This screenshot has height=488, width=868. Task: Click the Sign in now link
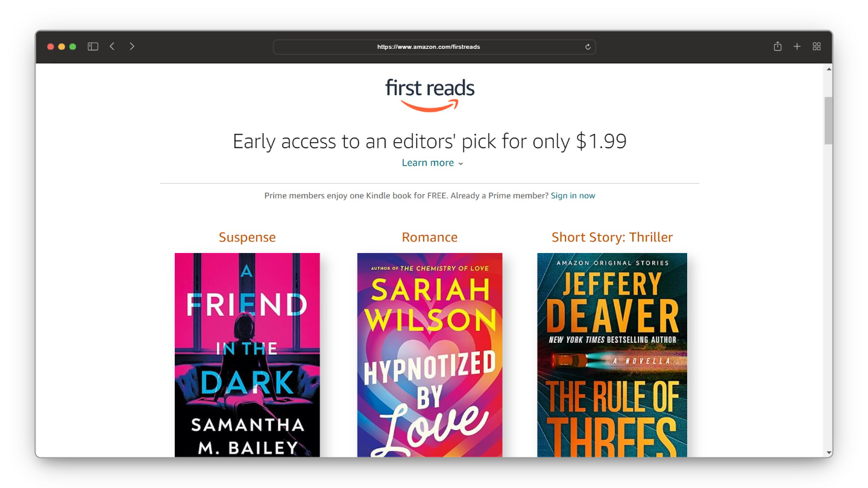coord(573,196)
